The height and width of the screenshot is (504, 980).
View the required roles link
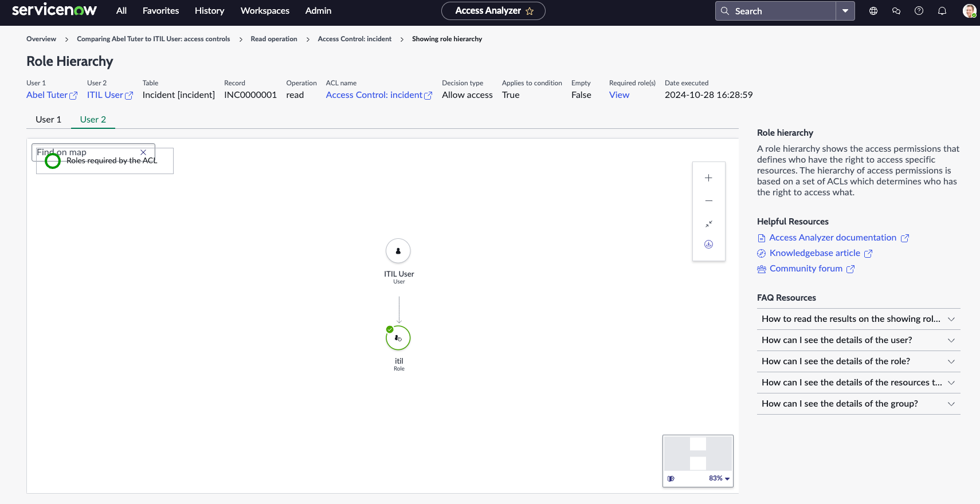tap(620, 95)
